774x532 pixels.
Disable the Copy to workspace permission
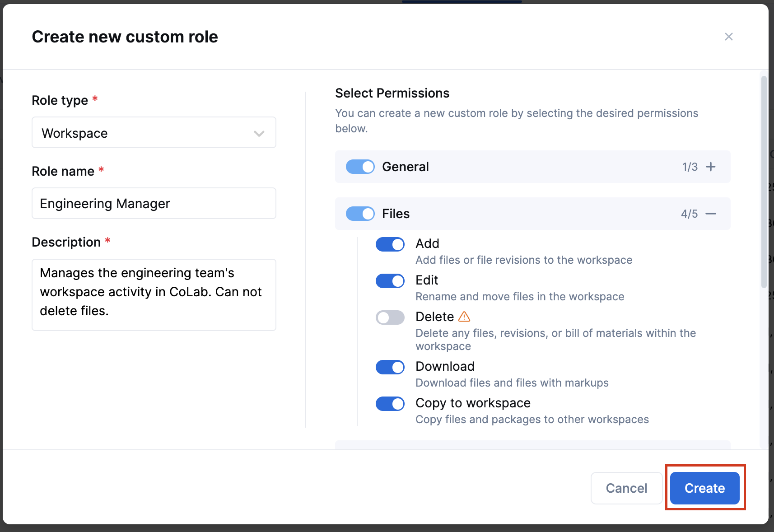[390, 404]
